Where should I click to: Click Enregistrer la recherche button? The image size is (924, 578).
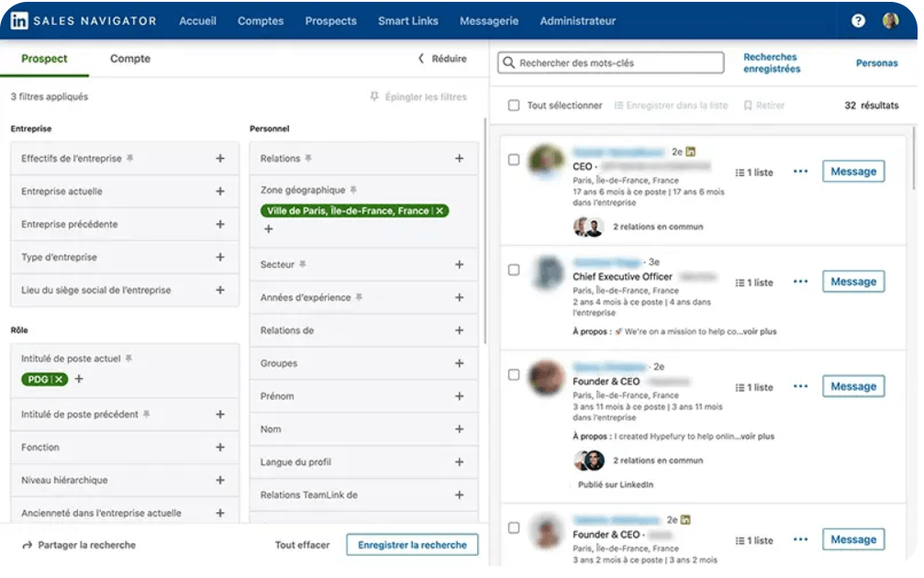tap(413, 545)
